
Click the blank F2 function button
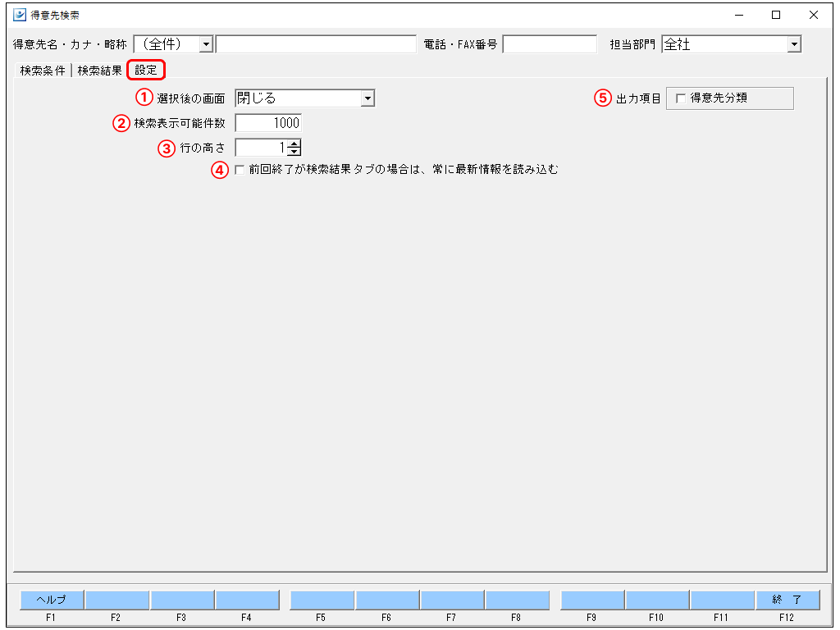tap(116, 600)
